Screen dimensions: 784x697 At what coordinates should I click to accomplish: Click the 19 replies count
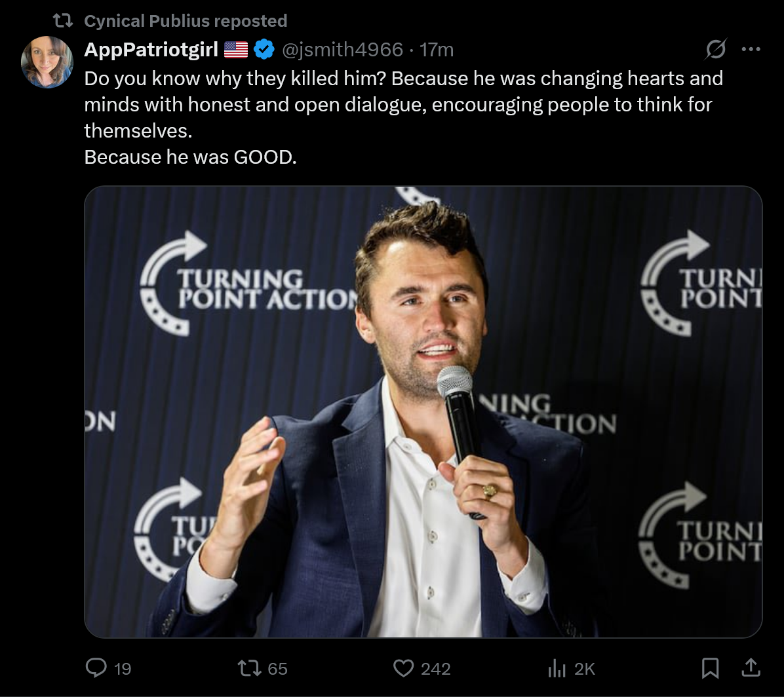(x=123, y=668)
